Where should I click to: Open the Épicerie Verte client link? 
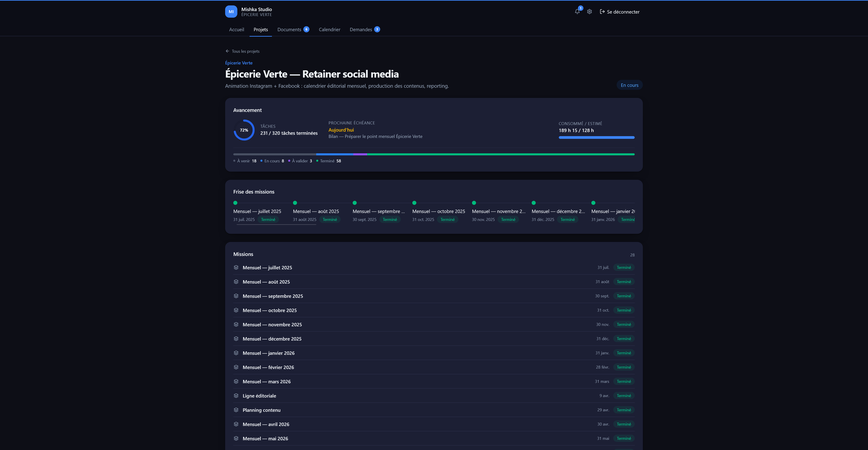click(x=239, y=63)
